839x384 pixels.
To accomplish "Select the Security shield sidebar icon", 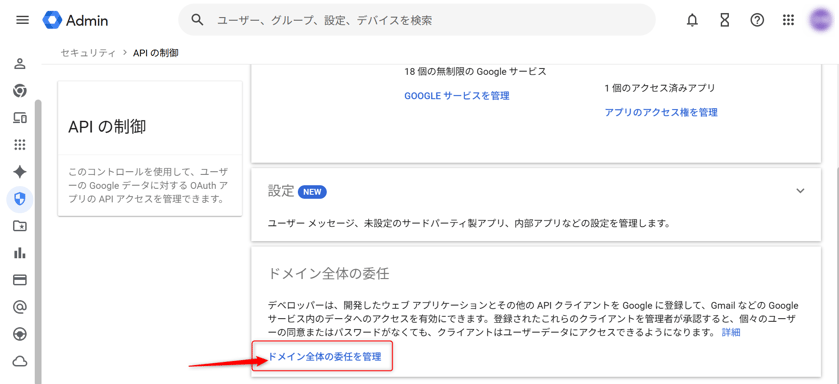I will 20,200.
